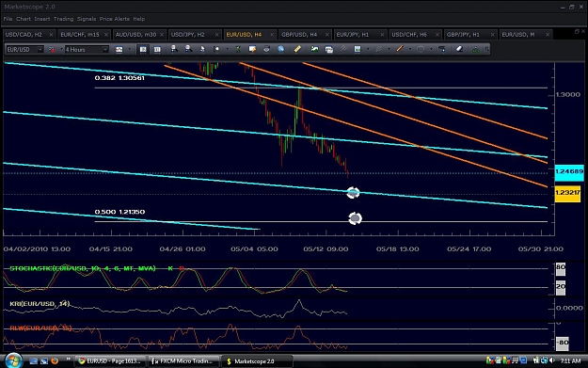Viewport: 588px width, 368px height.
Task: Close the GBP/USD, H4 tab
Action: 327,35
